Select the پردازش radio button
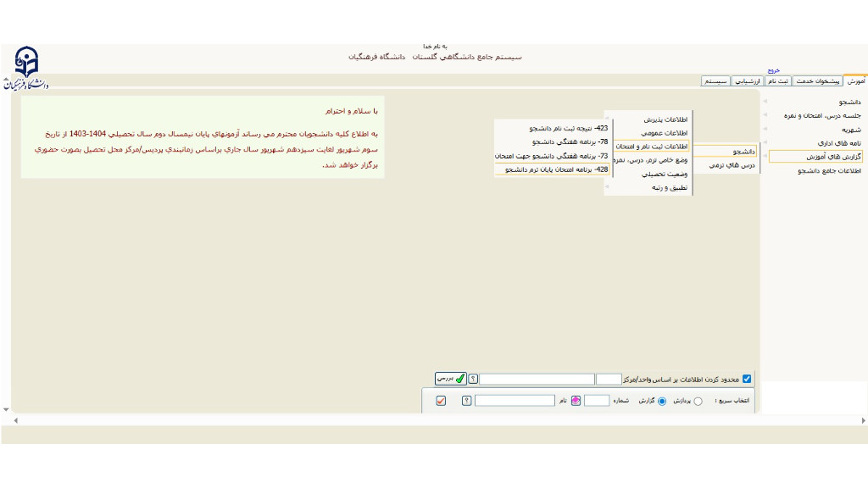 [698, 400]
